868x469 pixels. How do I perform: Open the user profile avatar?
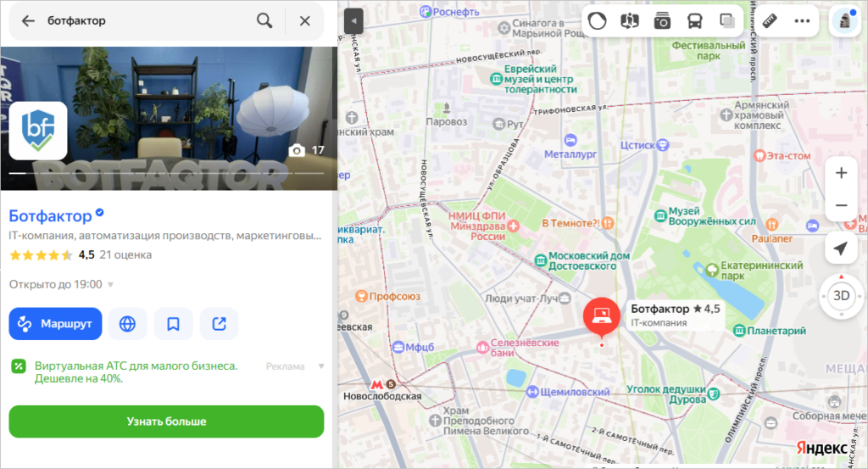(x=845, y=21)
